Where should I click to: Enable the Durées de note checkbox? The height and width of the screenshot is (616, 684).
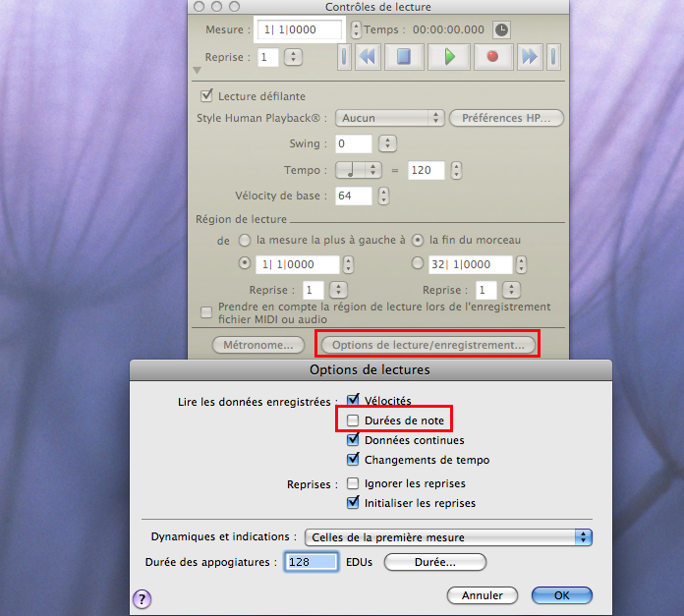[x=354, y=421]
